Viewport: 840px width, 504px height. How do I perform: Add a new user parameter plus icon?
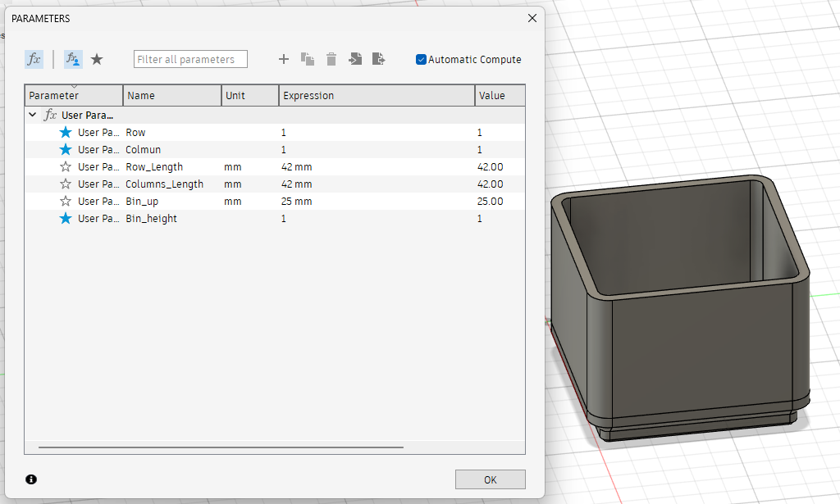pos(284,59)
